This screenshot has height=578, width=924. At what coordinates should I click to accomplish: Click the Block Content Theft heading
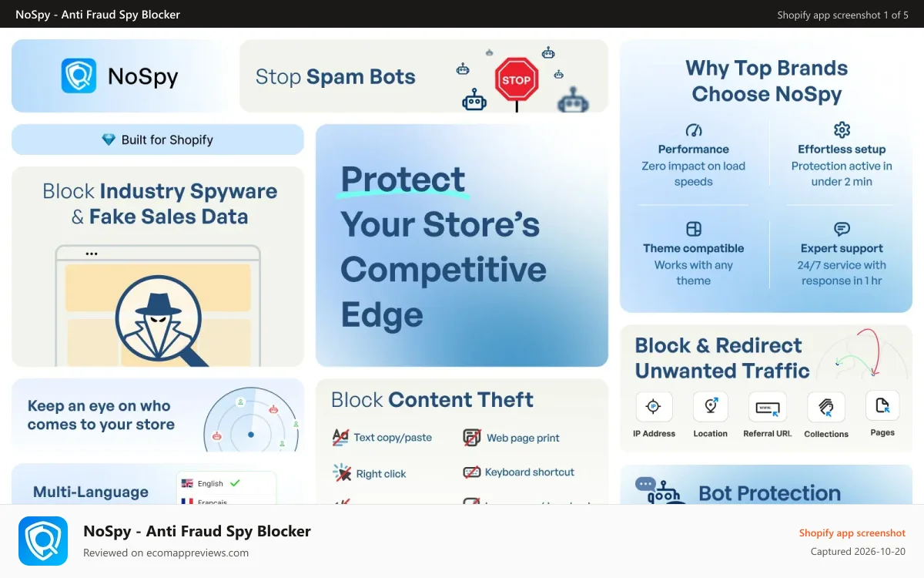pos(432,399)
